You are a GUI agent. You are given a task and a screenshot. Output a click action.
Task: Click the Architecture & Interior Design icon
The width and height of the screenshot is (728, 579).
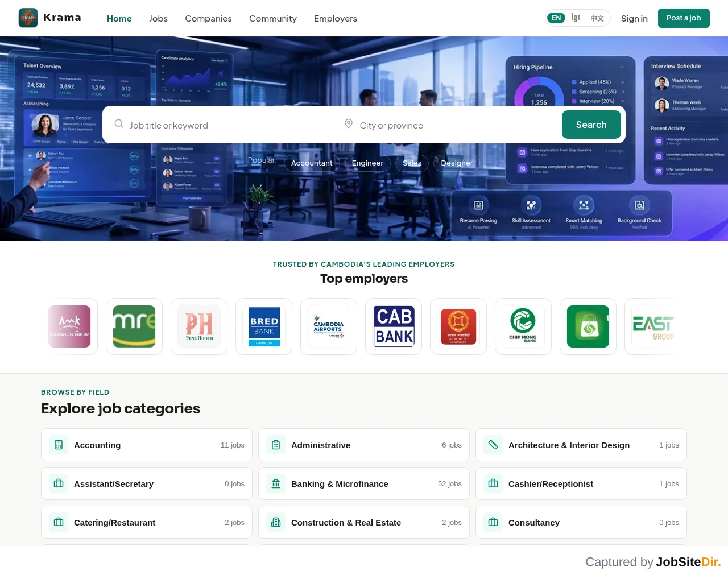tap(493, 445)
